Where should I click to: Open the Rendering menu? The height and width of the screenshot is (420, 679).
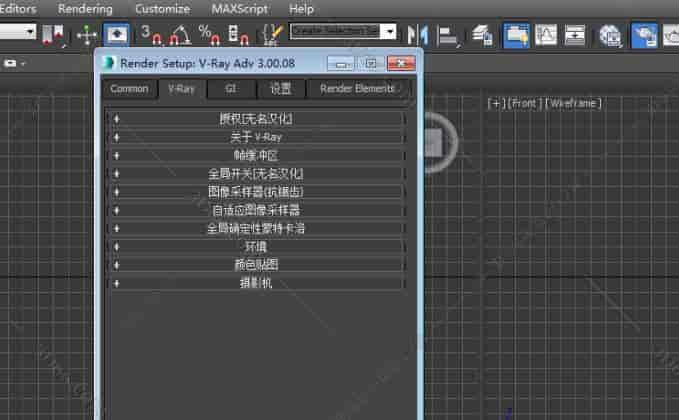[85, 8]
